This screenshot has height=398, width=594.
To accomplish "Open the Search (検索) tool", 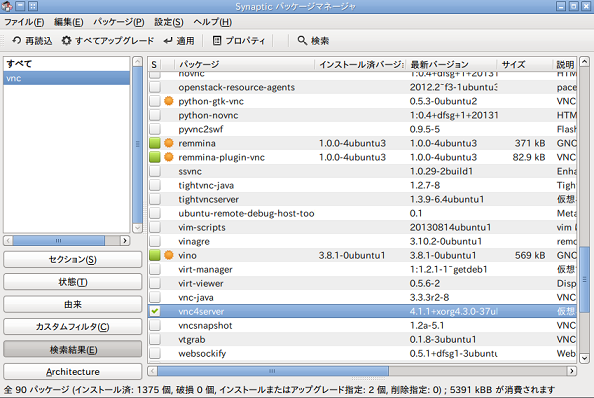I will pyautogui.click(x=313, y=41).
